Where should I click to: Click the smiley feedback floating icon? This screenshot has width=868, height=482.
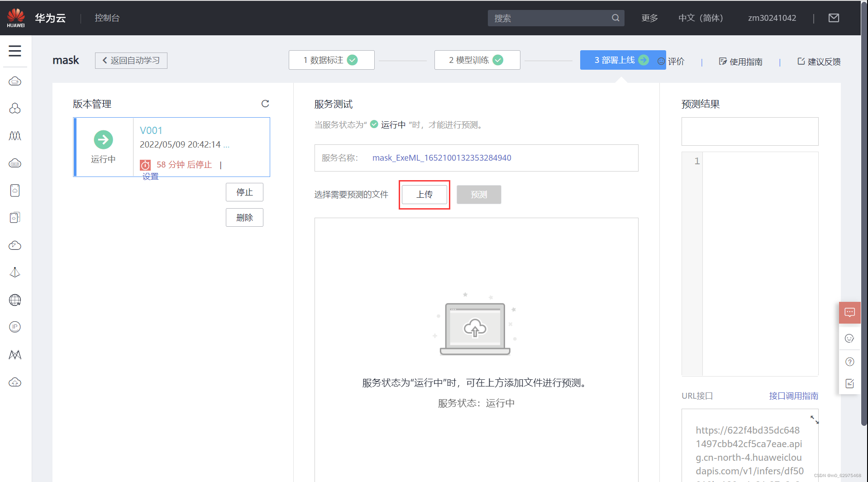[x=849, y=339]
